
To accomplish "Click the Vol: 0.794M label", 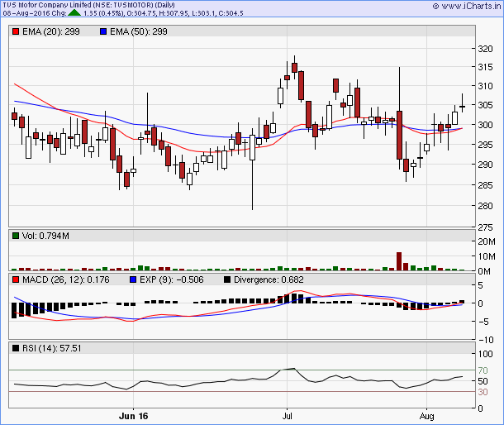I will [45, 236].
